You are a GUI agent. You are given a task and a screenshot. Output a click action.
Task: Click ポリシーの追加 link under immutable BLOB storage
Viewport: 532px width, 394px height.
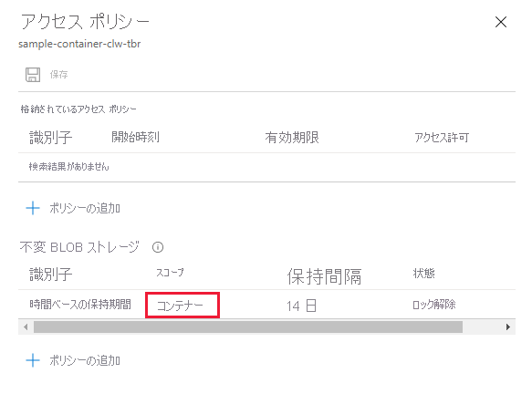coord(85,360)
